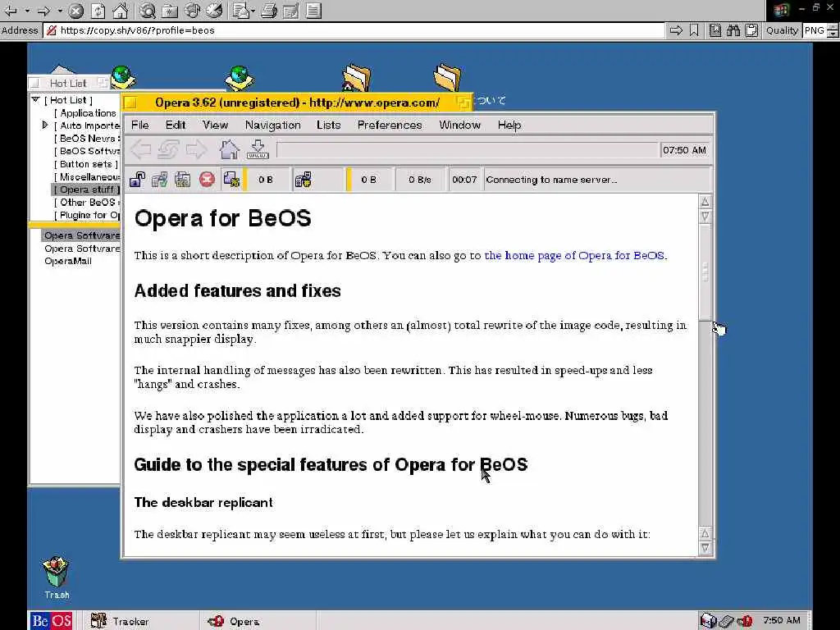Click the outer toolbar text document icon

(314, 10)
